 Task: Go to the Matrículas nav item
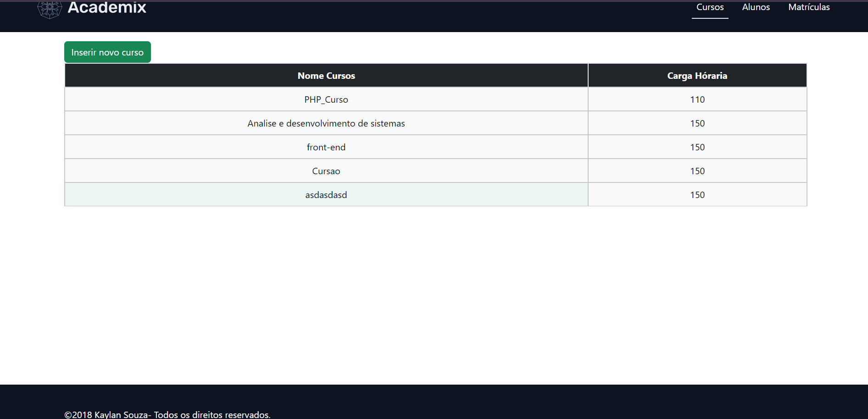[809, 7]
